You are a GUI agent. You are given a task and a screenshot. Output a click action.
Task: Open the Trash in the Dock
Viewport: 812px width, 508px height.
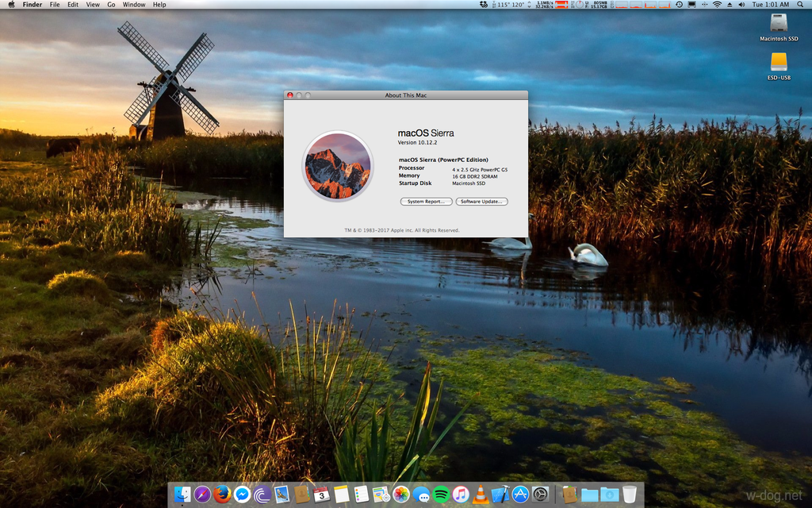coord(629,495)
